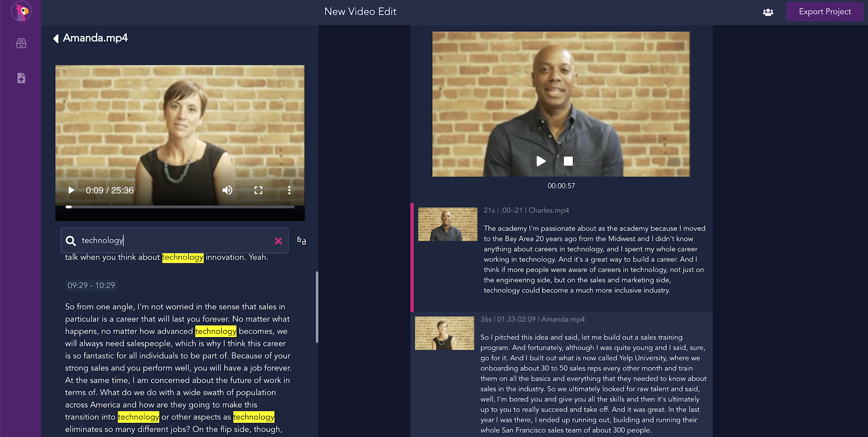This screenshot has height=437, width=868.
Task: Open the team members icon
Action: coord(768,12)
